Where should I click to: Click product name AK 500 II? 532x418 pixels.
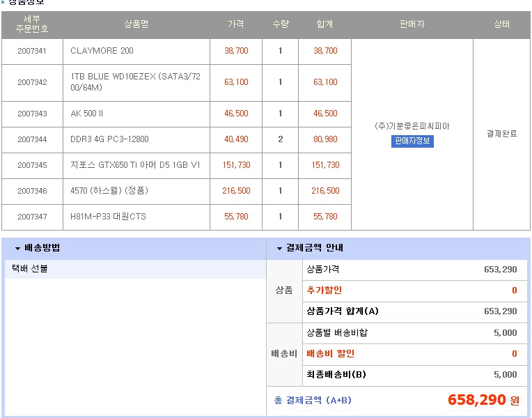(x=86, y=114)
